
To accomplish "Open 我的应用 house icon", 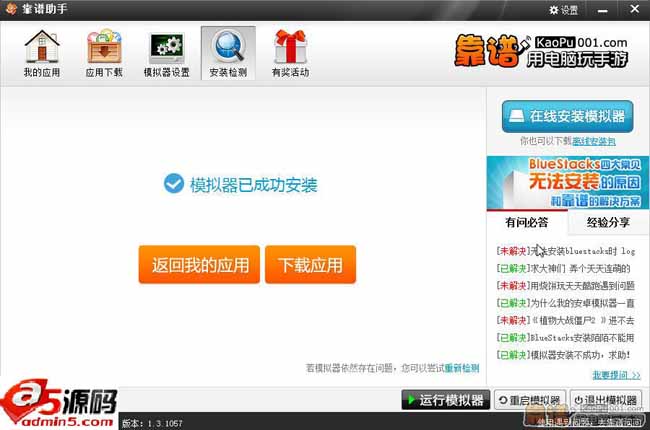I will pos(41,53).
